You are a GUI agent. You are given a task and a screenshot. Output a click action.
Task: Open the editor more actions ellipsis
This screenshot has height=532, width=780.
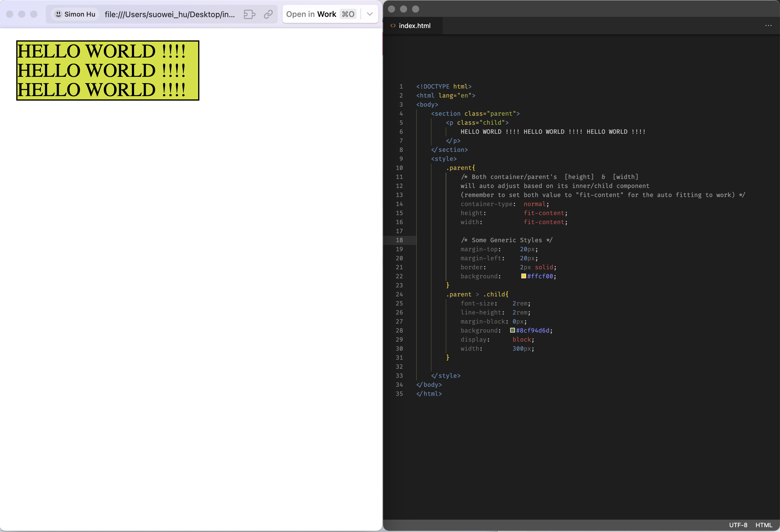[x=768, y=26]
